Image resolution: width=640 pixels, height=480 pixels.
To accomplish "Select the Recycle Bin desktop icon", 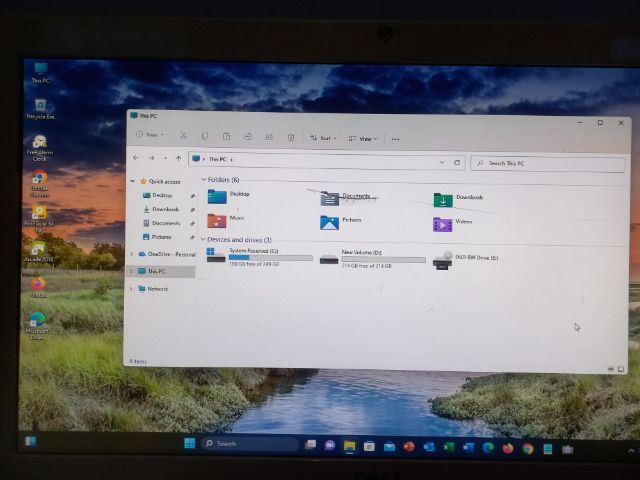I will pyautogui.click(x=40, y=109).
